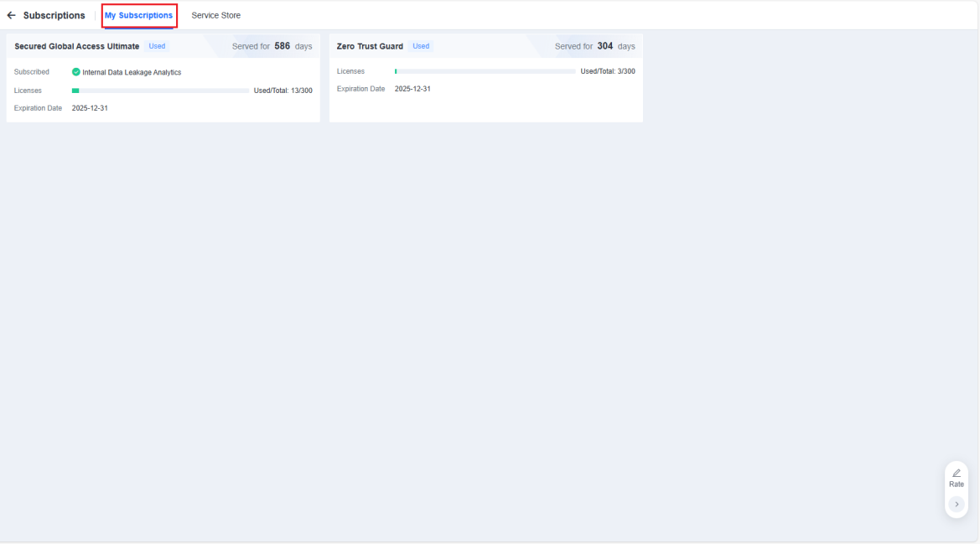Image resolution: width=980 pixels, height=544 pixels.
Task: Select Internal Data Leakage Analytics text
Action: click(x=132, y=72)
